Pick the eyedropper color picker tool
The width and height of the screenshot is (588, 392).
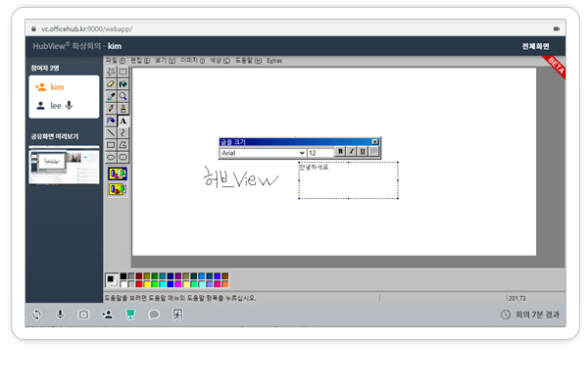coord(111,96)
